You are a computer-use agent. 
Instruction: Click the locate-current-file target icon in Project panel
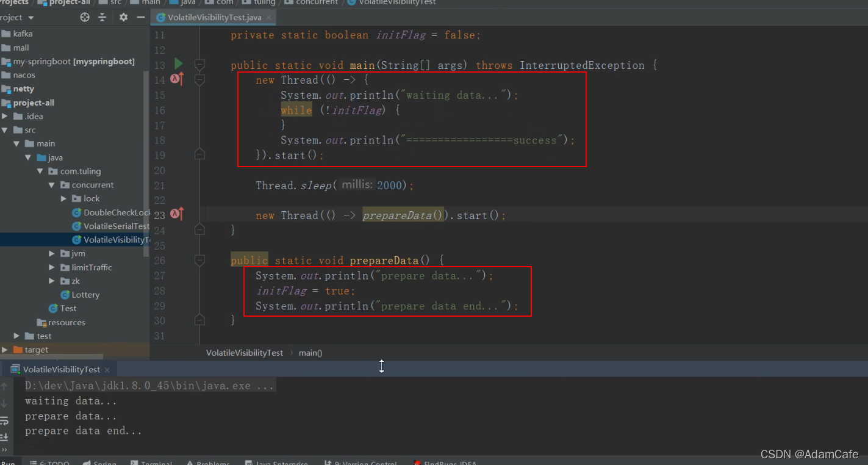tap(85, 17)
